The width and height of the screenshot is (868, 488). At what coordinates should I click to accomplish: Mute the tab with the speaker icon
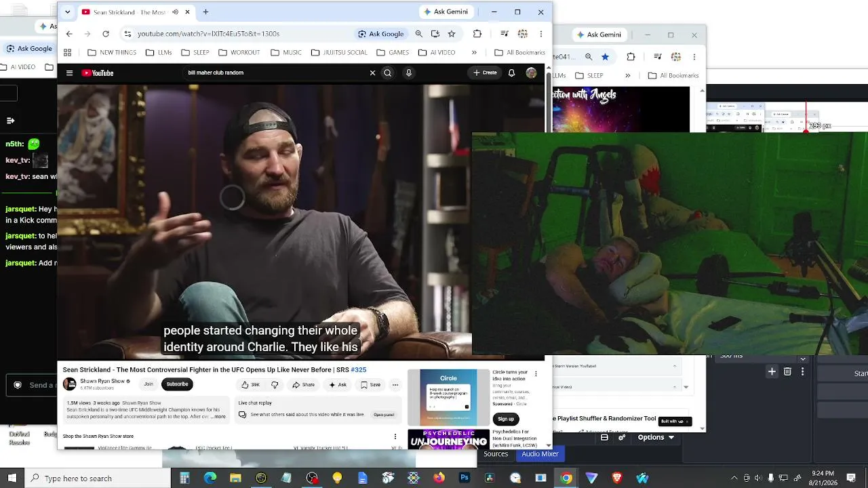point(175,12)
